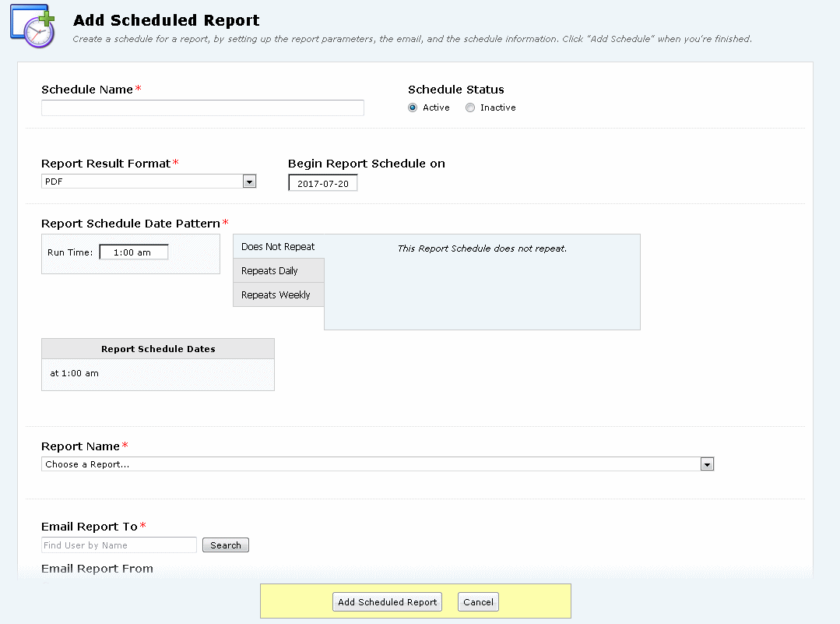
Task: Select the Inactive schedule status radio
Action: click(x=469, y=108)
